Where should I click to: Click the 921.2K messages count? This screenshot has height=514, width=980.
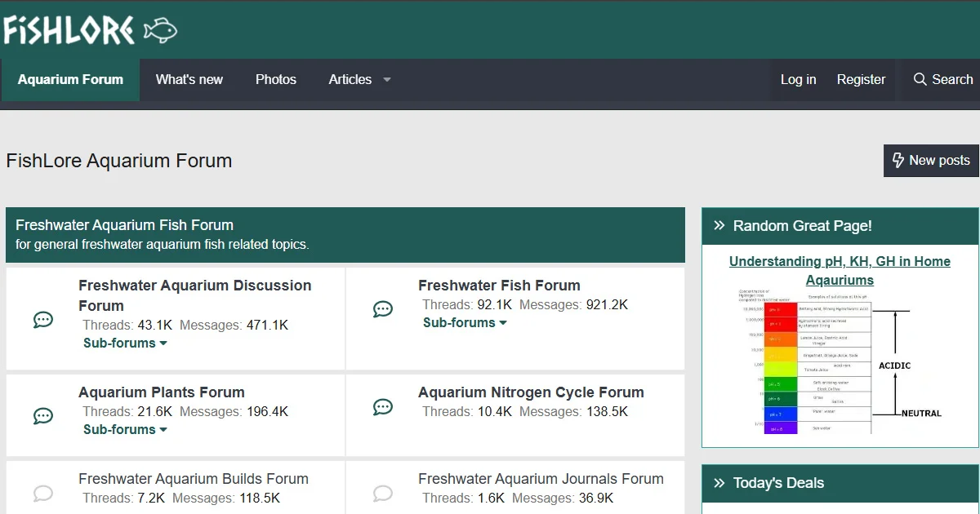tap(606, 304)
